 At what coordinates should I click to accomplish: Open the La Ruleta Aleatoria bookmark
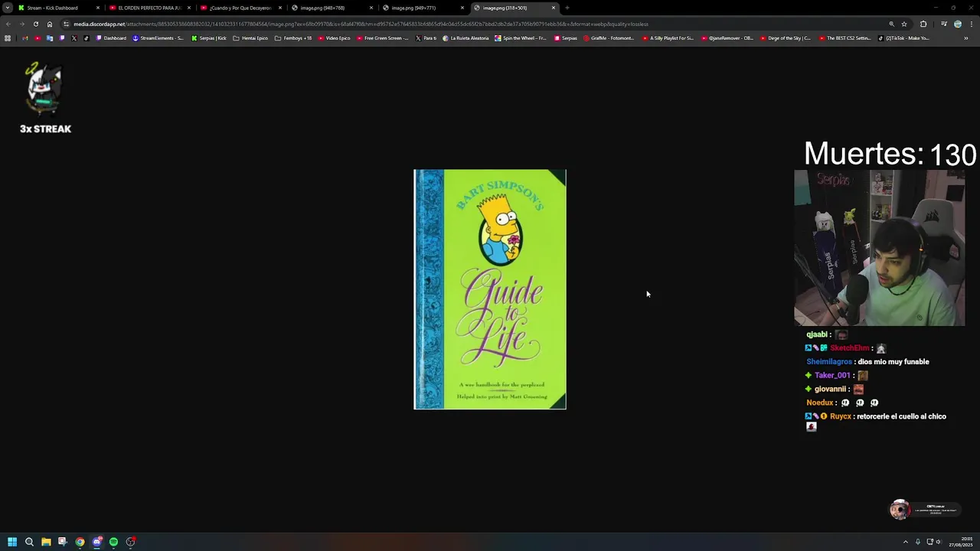465,38
